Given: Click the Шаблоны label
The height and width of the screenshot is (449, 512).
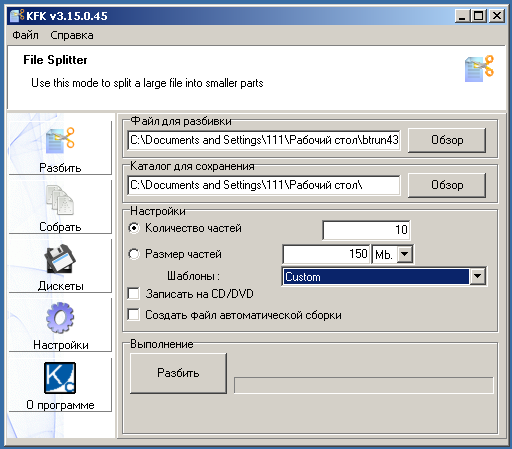Looking at the screenshot, I should coord(193,276).
